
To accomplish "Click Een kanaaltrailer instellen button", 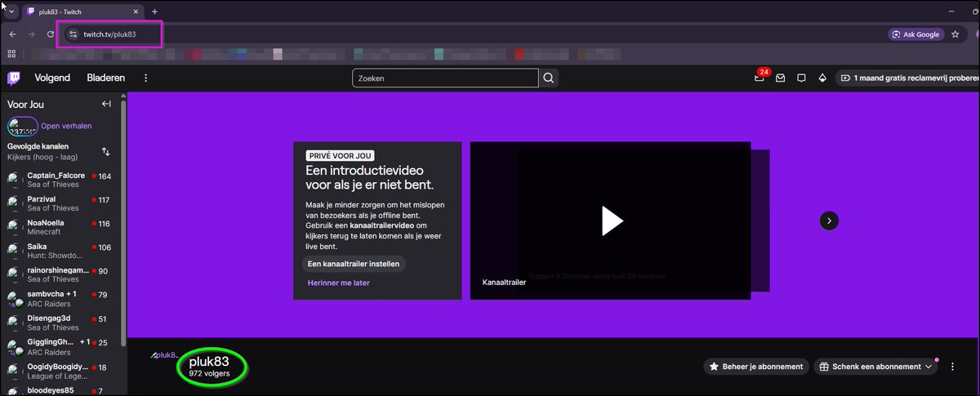I will click(x=354, y=264).
